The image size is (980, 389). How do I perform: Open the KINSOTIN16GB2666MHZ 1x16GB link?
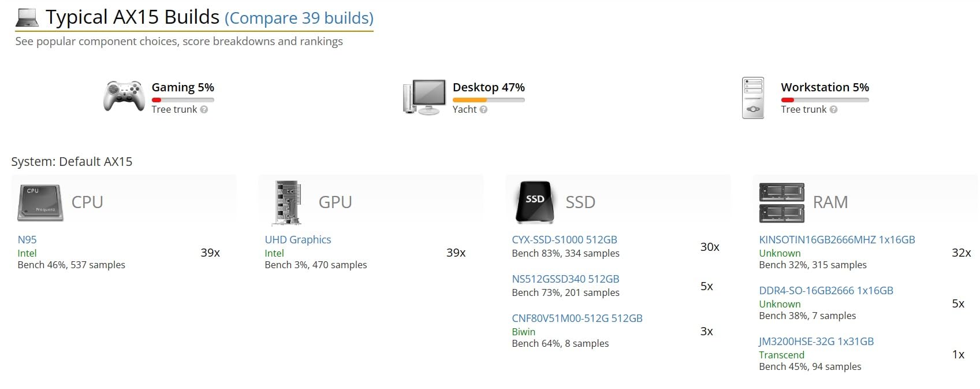pos(837,240)
